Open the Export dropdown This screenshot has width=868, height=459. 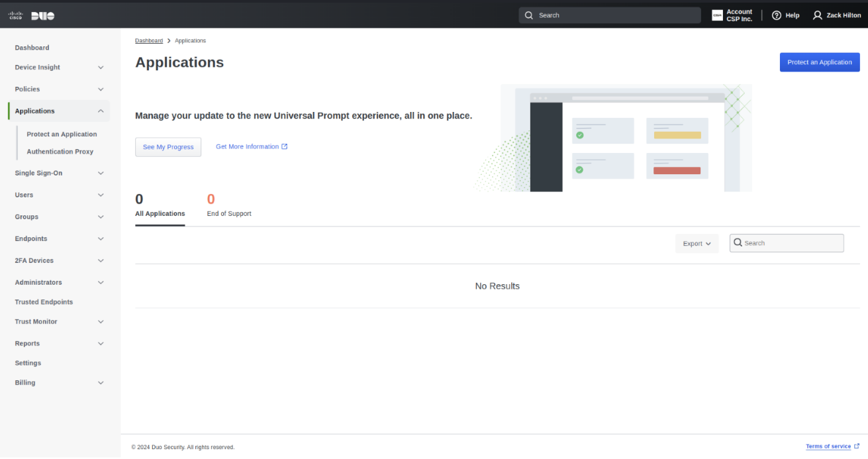coord(697,243)
